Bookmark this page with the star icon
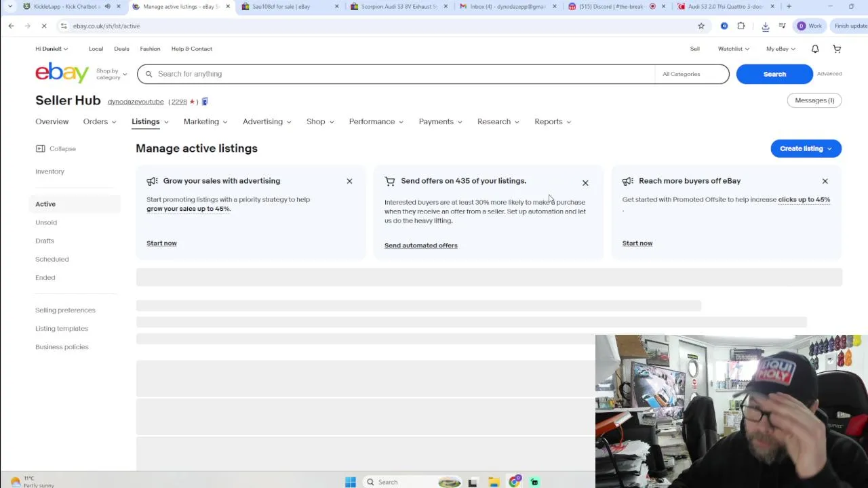 (x=701, y=26)
